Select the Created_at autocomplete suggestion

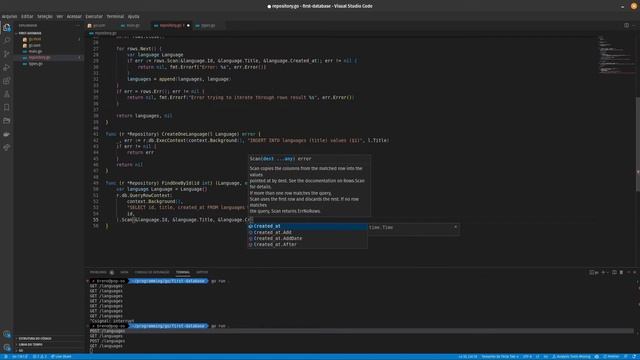click(x=308, y=226)
